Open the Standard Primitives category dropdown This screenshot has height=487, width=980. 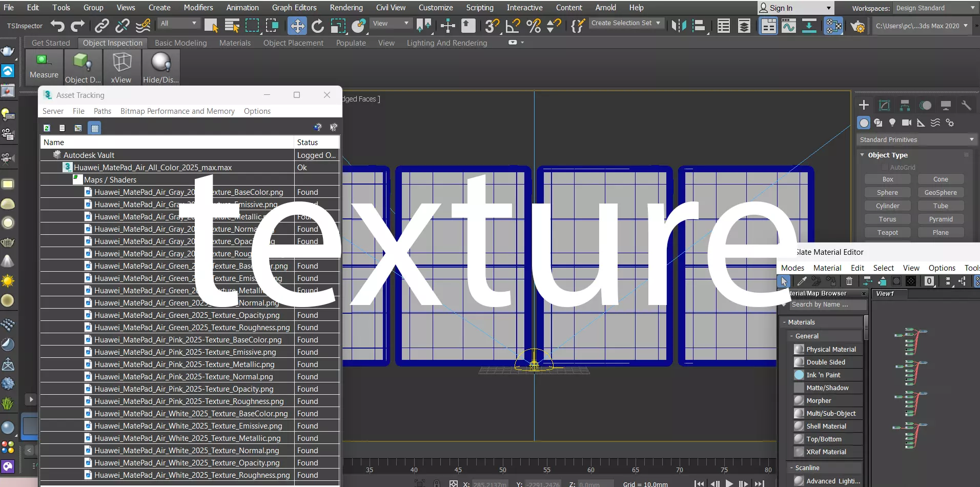point(916,139)
